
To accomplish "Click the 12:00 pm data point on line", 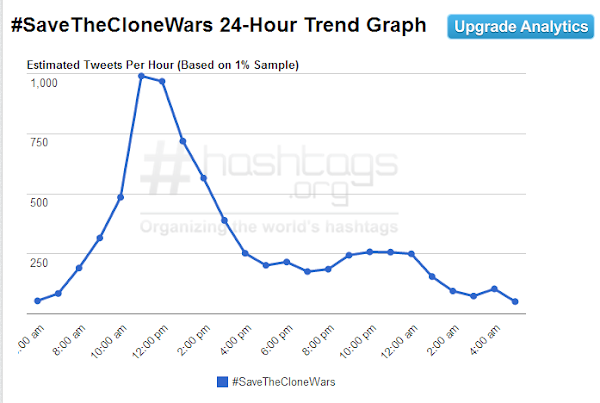I will tap(162, 81).
